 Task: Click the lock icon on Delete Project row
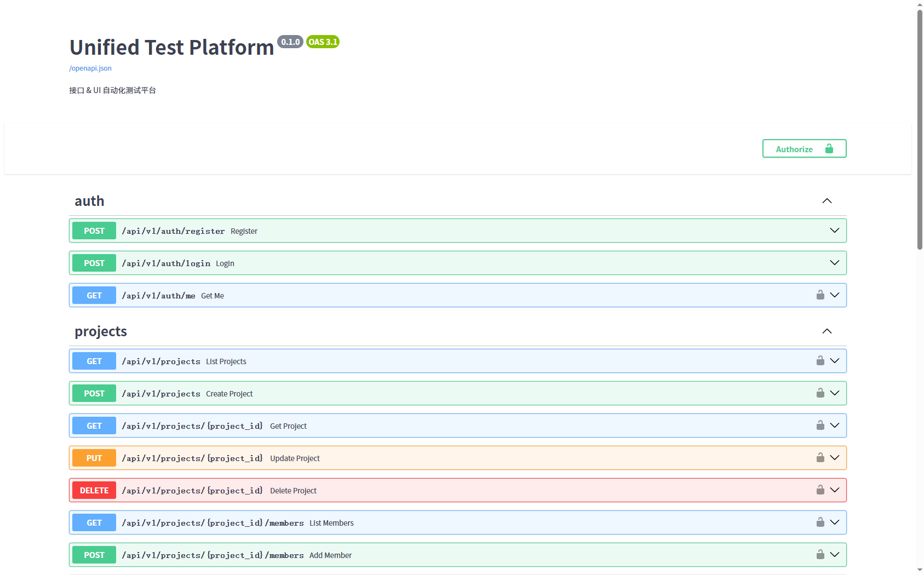(x=820, y=490)
